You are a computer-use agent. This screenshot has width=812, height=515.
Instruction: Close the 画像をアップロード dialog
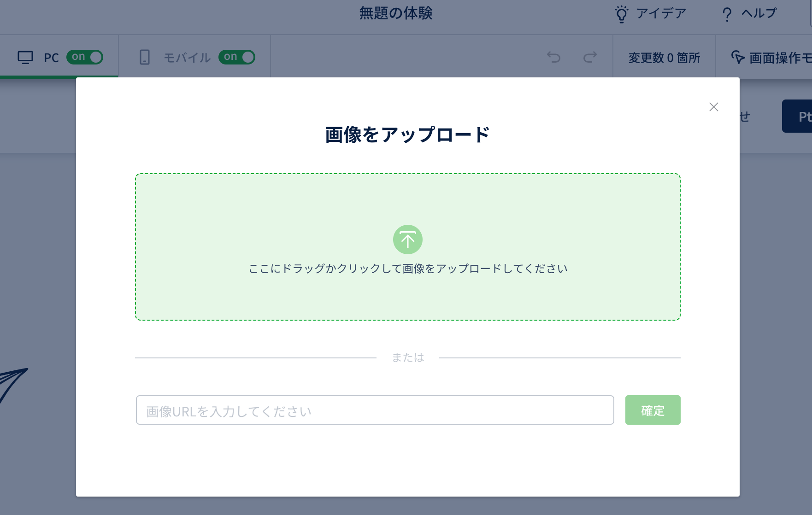pyautogui.click(x=713, y=107)
